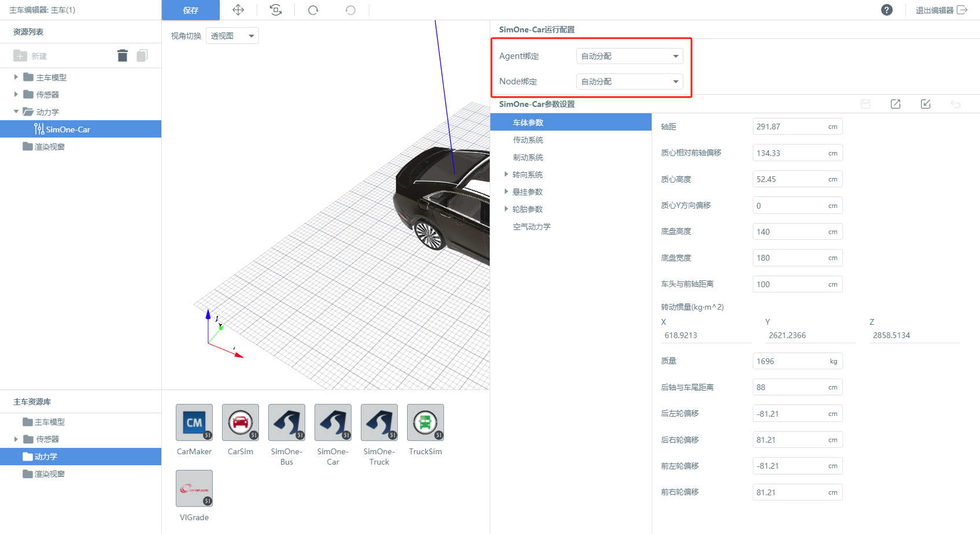Click the 质心高度 input field
Screen dimensions: 980x534
coord(797,179)
